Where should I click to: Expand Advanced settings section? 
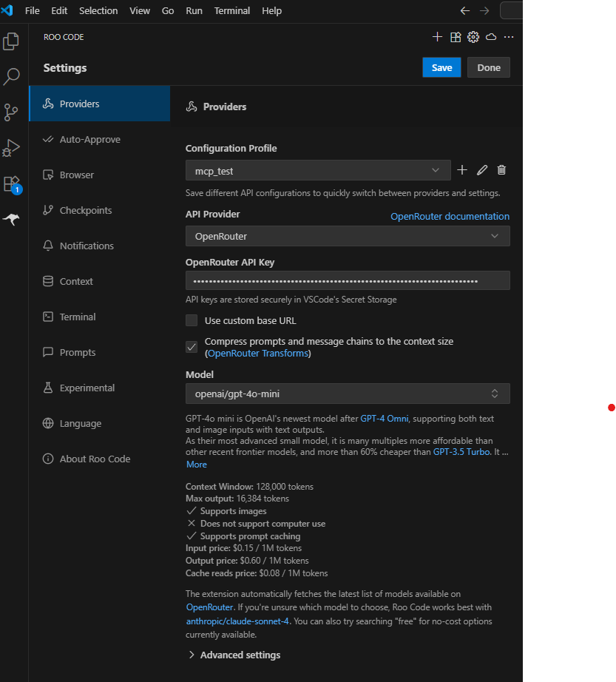(234, 655)
